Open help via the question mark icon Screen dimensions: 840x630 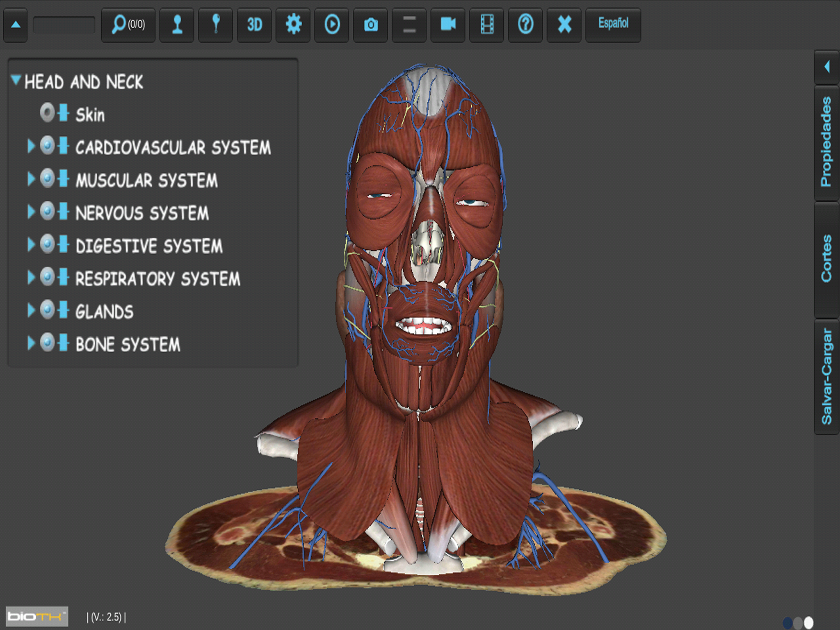click(525, 25)
